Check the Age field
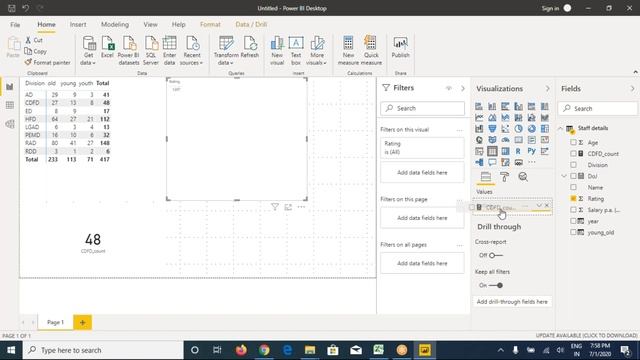 click(573, 142)
